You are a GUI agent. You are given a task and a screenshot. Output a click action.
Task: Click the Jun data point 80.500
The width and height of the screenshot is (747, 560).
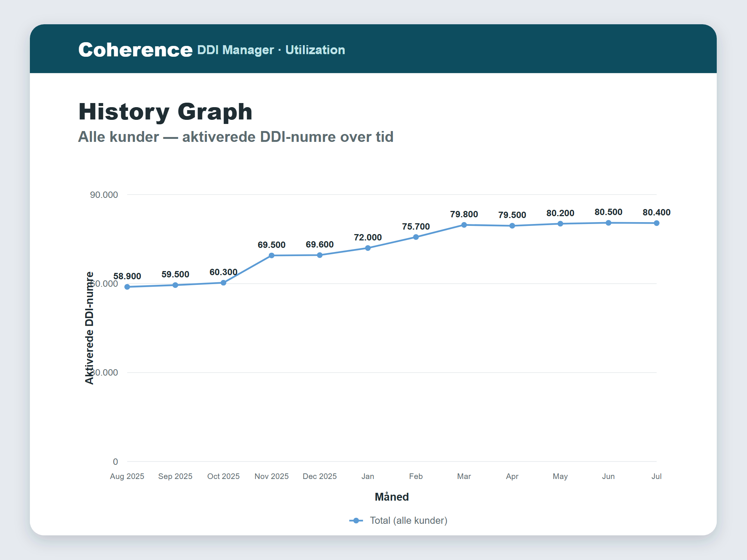(x=608, y=223)
